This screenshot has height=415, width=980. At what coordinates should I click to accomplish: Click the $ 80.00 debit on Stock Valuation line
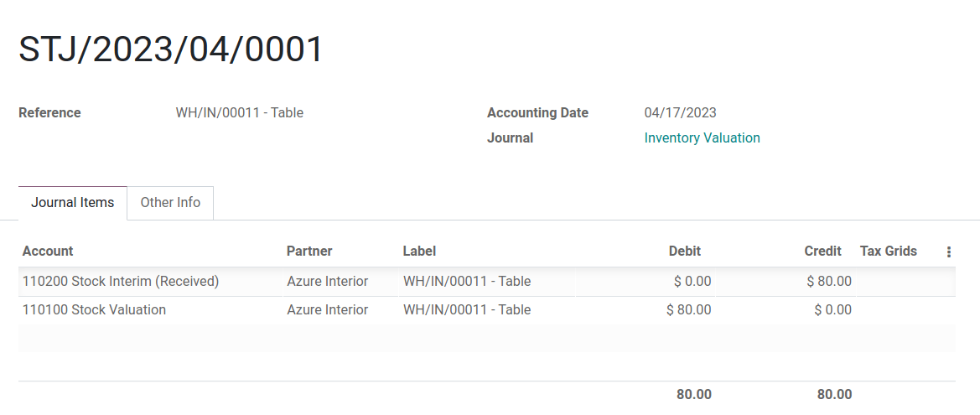coord(688,310)
